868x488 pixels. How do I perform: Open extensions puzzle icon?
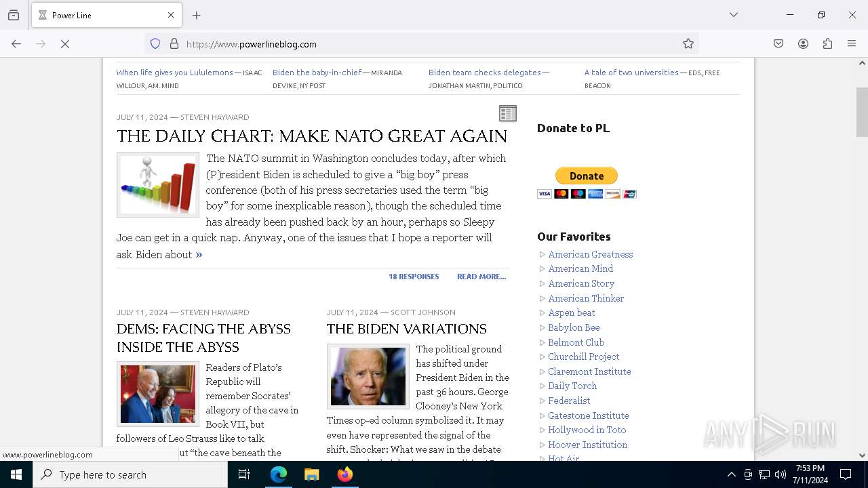pyautogui.click(x=827, y=44)
